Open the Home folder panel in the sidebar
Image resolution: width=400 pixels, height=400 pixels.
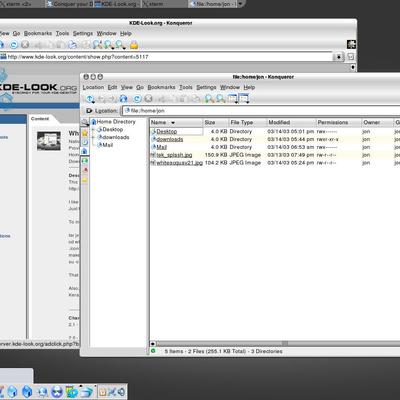pos(85,151)
